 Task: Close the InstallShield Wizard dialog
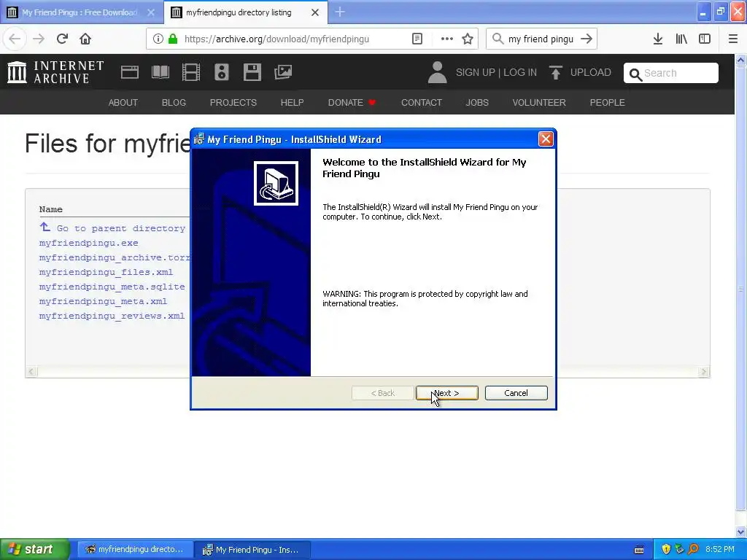click(546, 139)
